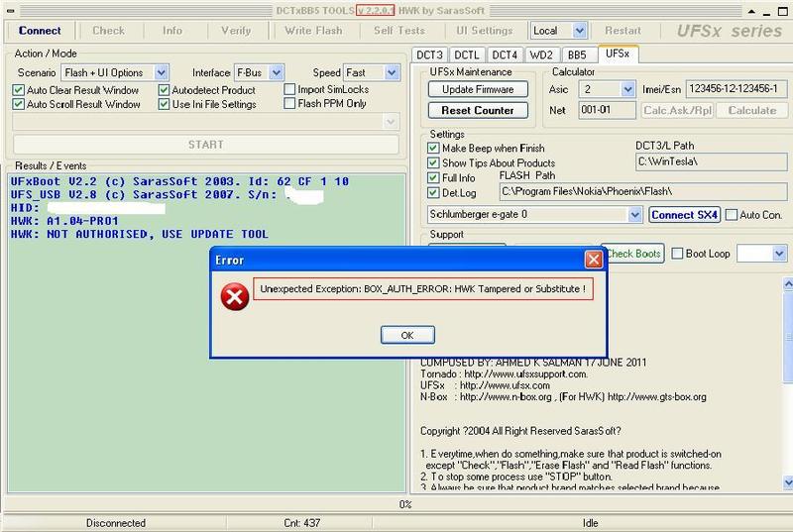
Task: Click the Check toolbar button
Action: pos(108,31)
